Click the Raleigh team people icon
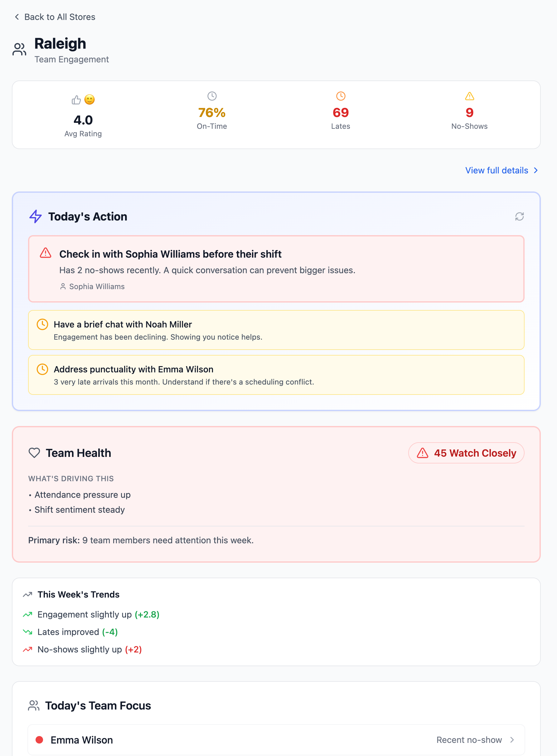The width and height of the screenshot is (557, 756). [x=19, y=49]
